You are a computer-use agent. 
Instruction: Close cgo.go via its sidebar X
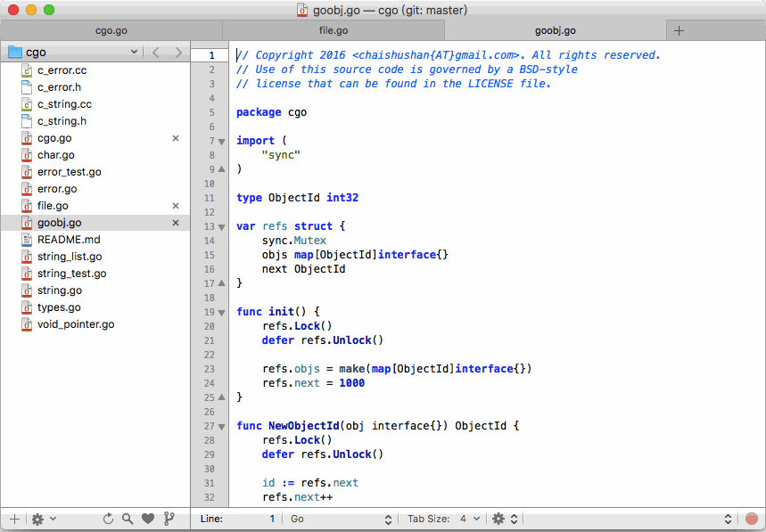pyautogui.click(x=176, y=138)
